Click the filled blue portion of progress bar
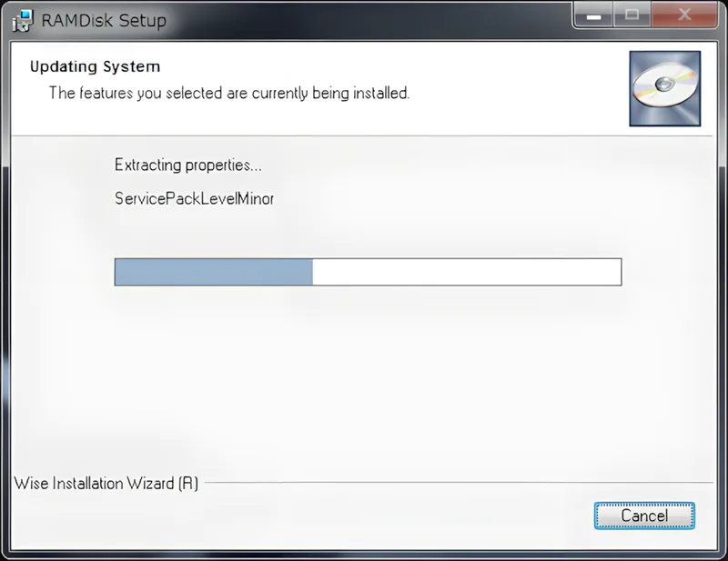 [214, 272]
